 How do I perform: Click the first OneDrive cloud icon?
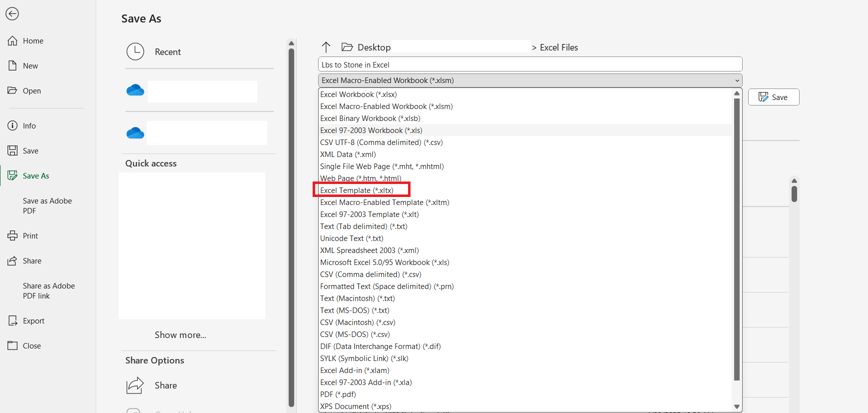pyautogui.click(x=135, y=90)
